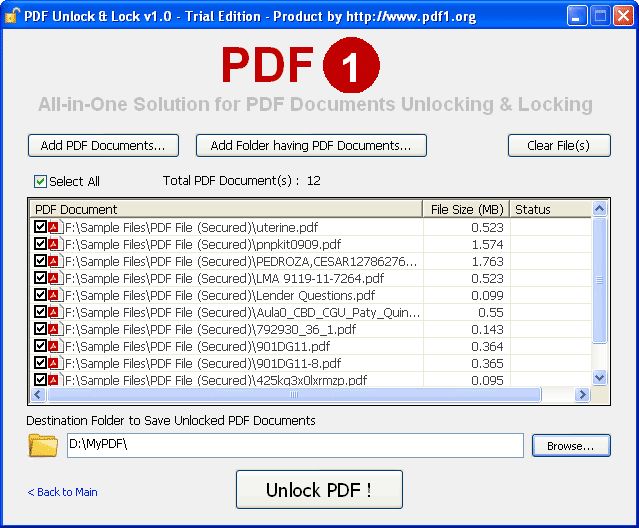
Task: Click the 0.55 file size value
Action: coord(491,313)
